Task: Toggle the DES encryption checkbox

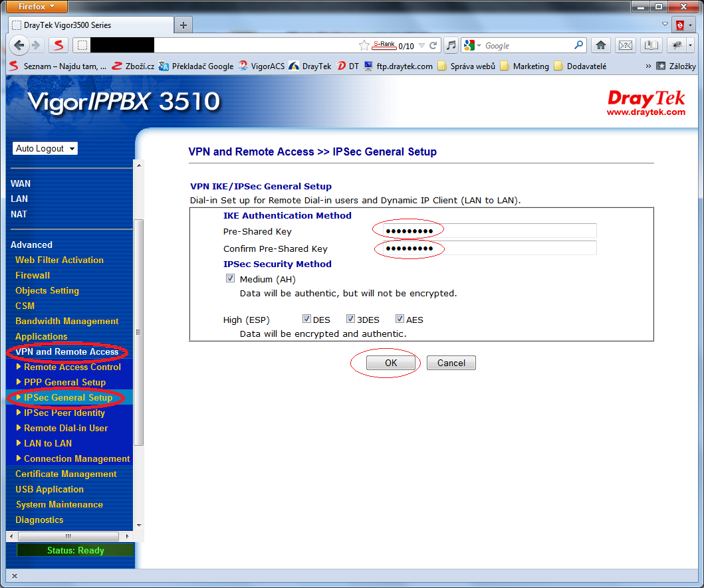Action: pos(306,319)
